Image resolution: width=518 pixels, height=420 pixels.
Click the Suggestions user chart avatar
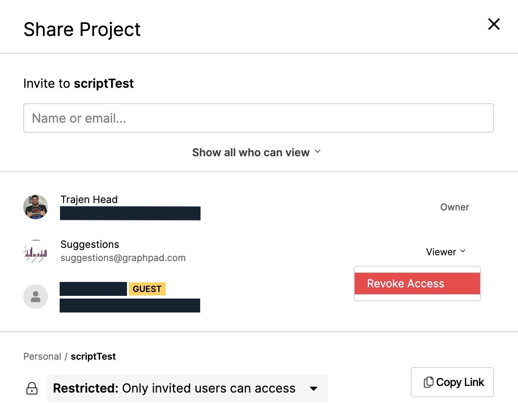[x=36, y=252]
